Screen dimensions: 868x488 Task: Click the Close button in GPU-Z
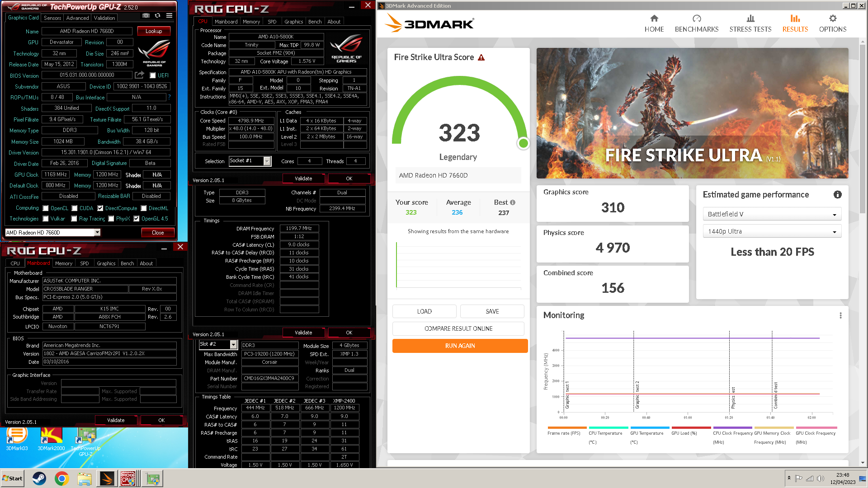pyautogui.click(x=158, y=233)
